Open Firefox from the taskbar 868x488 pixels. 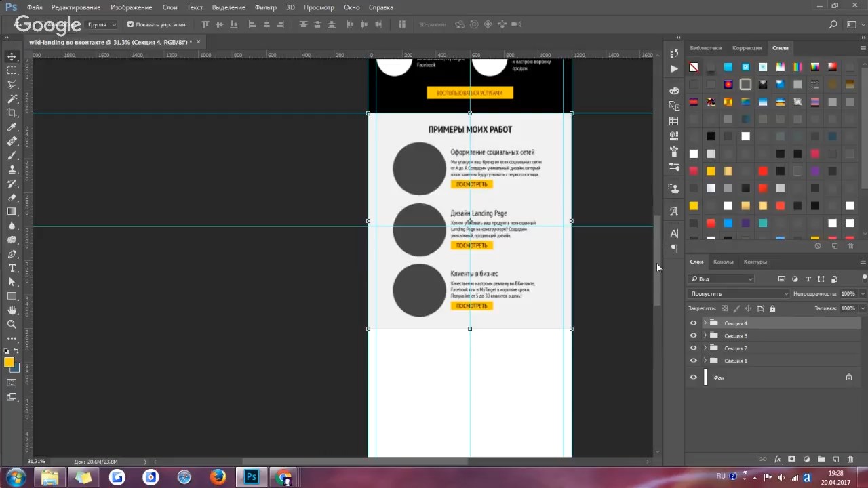(218, 477)
